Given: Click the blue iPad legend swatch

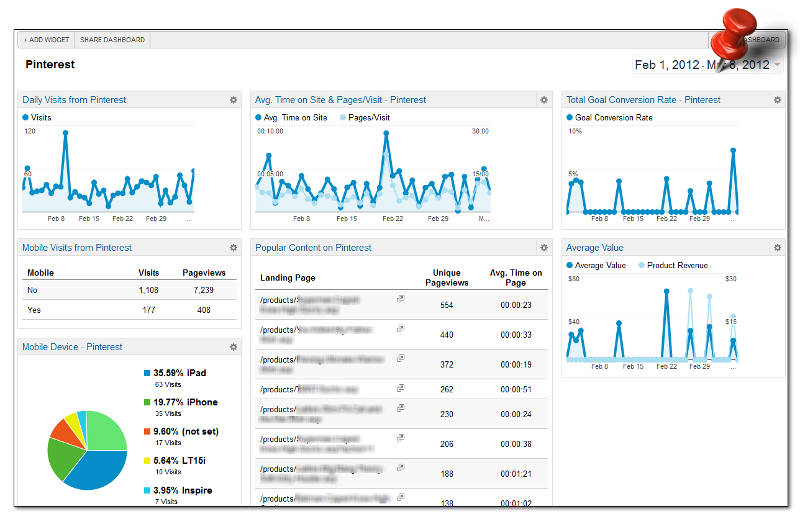Looking at the screenshot, I should click(147, 373).
